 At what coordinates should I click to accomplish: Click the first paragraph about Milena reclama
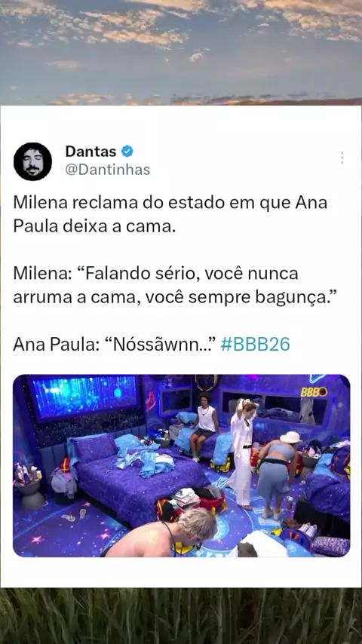point(170,215)
